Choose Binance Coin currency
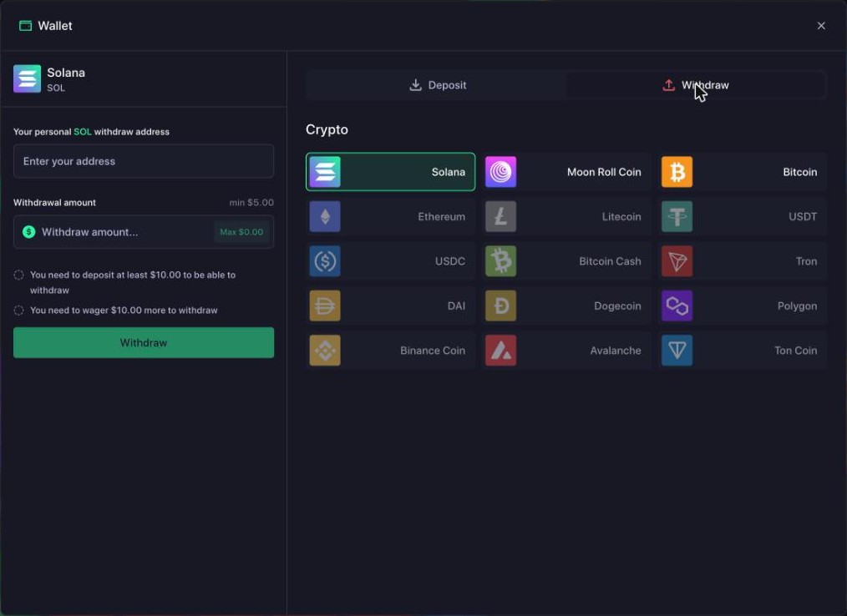This screenshot has width=847, height=616. pos(391,351)
